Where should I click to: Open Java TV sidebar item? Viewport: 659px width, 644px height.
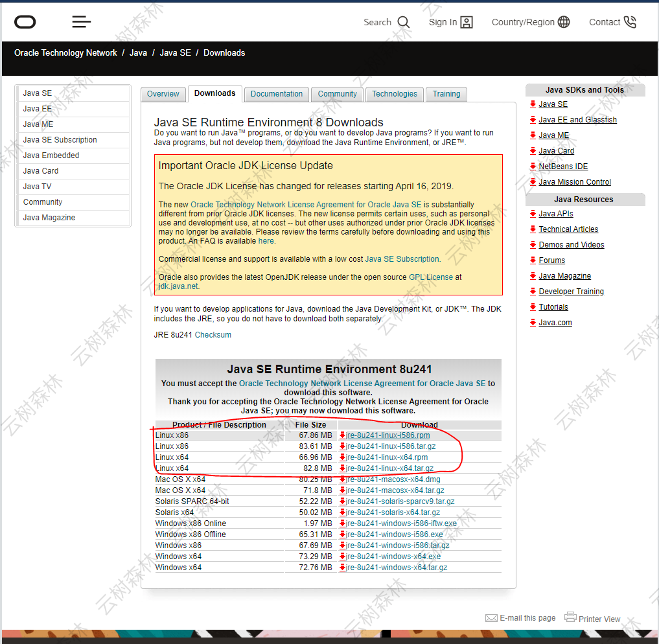(73, 187)
